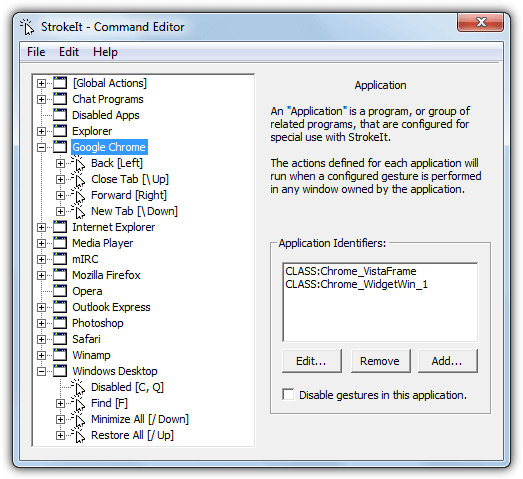
Task: Select CLASS:Chrome_WidgetWin_1 identifier
Action: (356, 284)
